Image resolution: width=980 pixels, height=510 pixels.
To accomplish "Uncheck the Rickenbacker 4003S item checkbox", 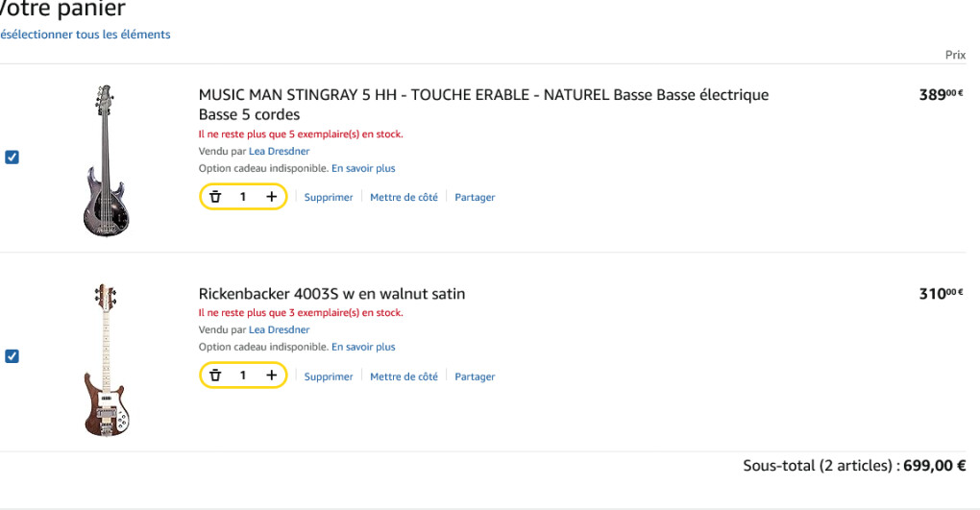I will pos(12,356).
